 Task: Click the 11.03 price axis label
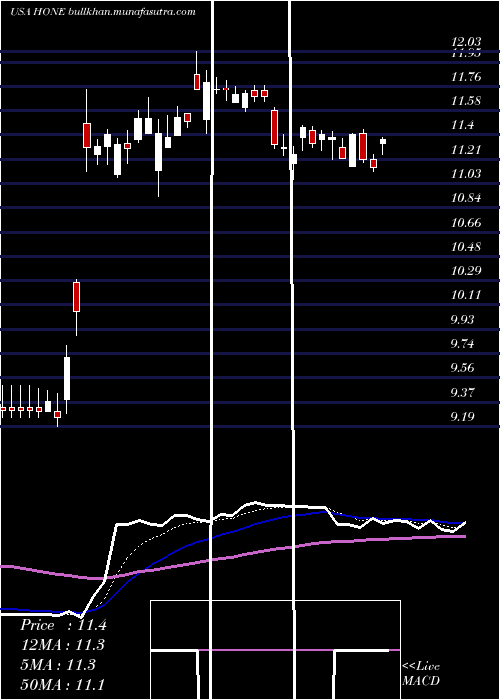click(x=466, y=174)
